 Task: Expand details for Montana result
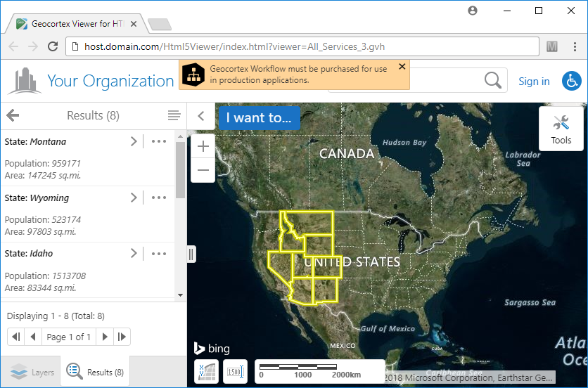(134, 141)
